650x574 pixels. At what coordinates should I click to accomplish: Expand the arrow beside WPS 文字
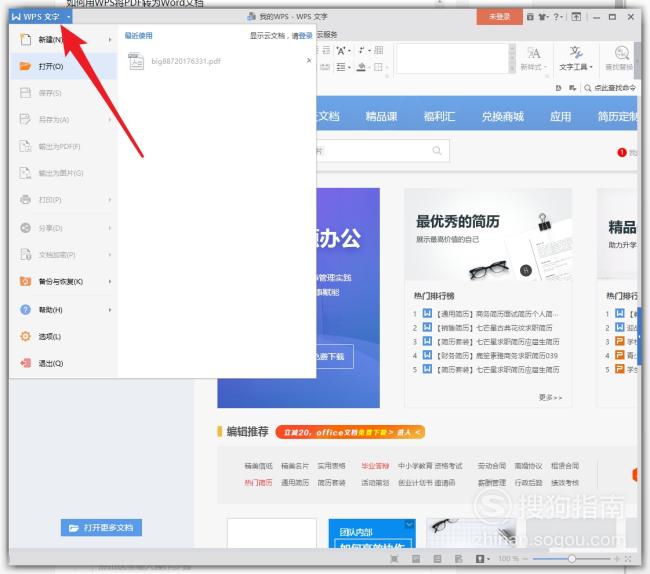tap(68, 17)
